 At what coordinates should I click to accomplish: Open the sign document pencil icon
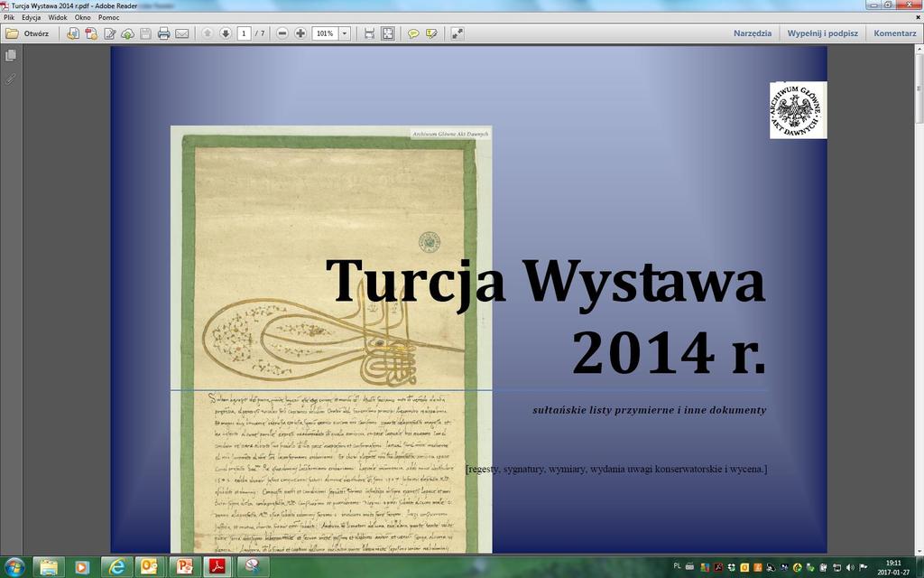tap(109, 33)
